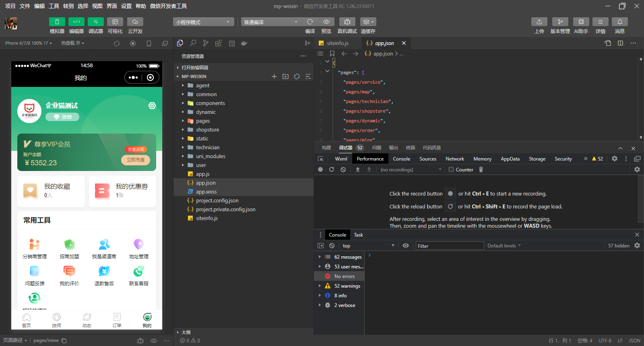The height and width of the screenshot is (346, 644).
Task: Click the clear cache layers icon
Action: [367, 22]
